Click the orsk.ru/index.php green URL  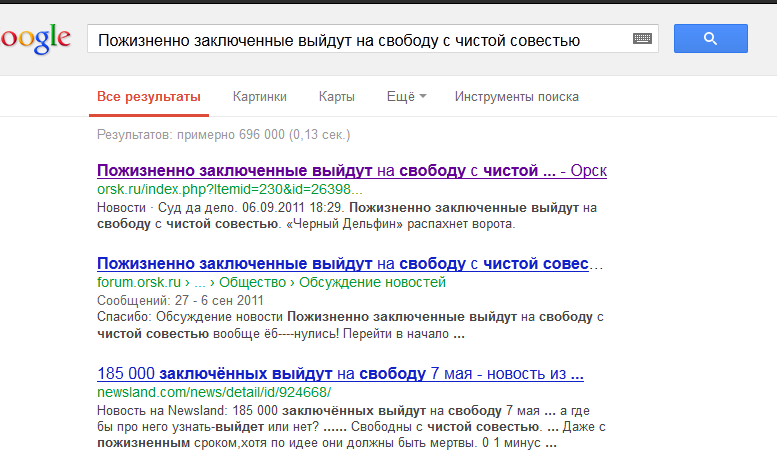tap(229, 189)
